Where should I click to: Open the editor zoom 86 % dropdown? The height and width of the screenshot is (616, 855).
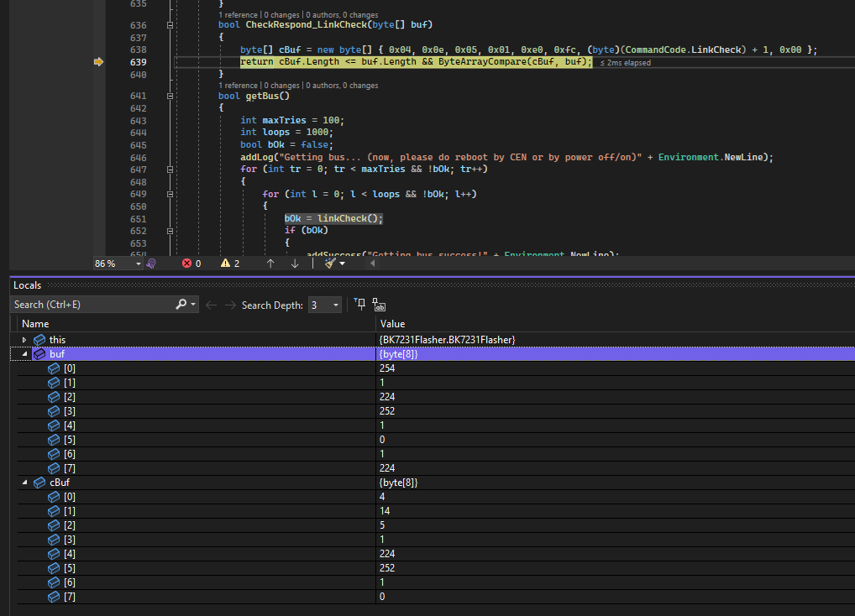[138, 264]
